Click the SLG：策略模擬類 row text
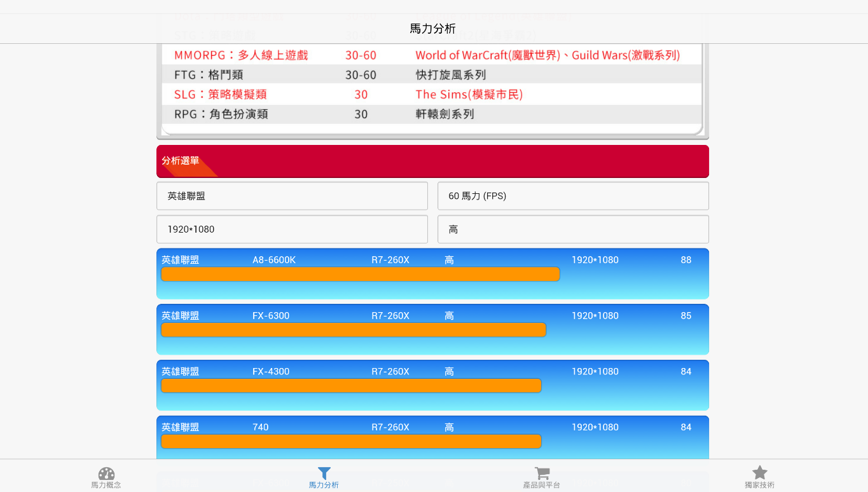Screen dimensions: 868x492 pos(221,95)
